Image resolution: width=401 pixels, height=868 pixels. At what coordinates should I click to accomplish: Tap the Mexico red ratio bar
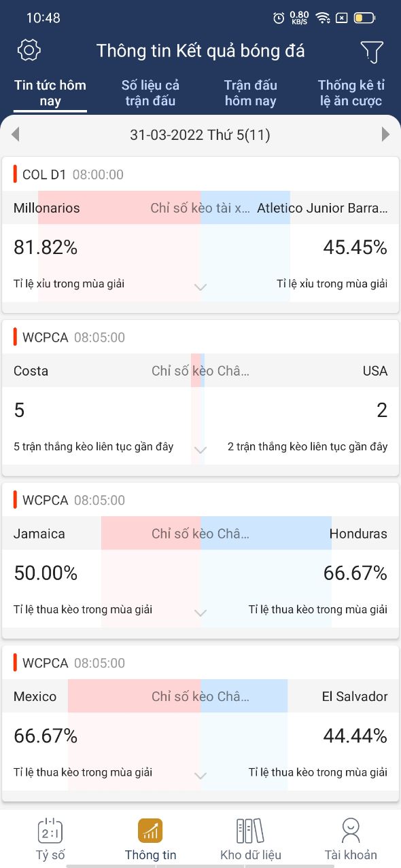(x=134, y=696)
